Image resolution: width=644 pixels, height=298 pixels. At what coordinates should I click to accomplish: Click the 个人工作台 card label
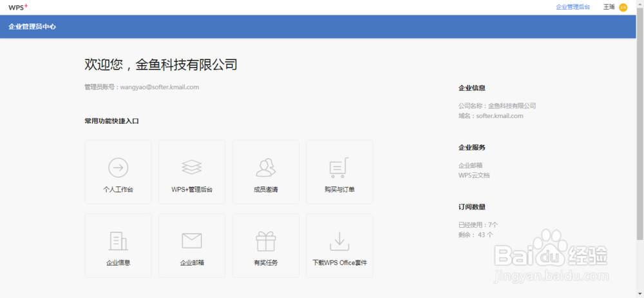(118, 190)
